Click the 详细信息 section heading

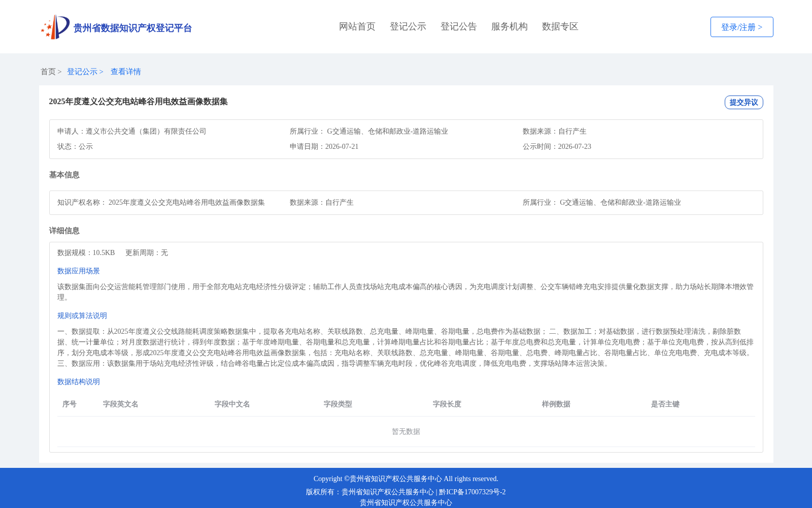[x=64, y=231]
